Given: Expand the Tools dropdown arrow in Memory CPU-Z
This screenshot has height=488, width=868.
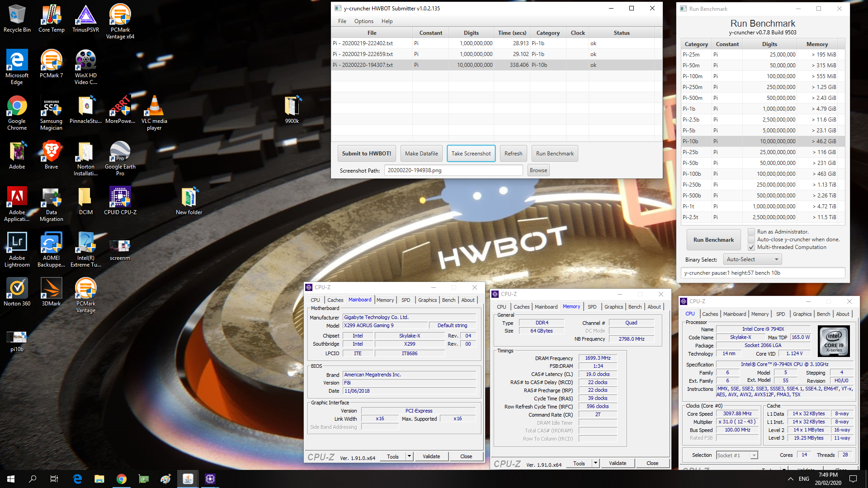Looking at the screenshot, I should click(x=595, y=463).
